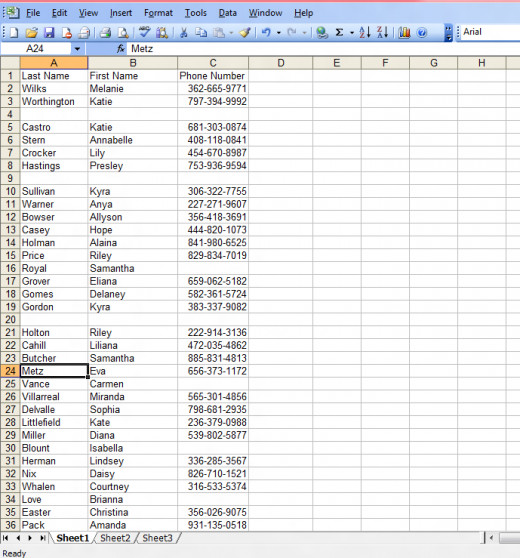Run spelling check from the toolbar

[144, 32]
